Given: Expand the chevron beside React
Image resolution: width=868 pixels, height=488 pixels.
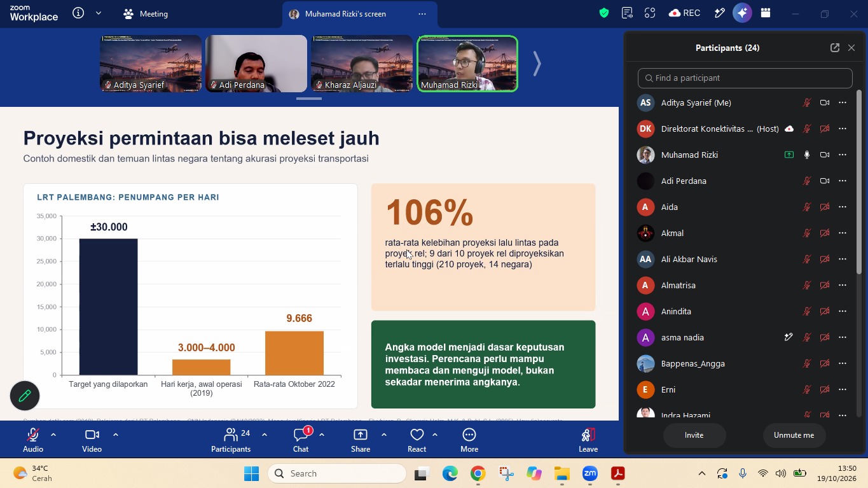Looking at the screenshot, I should [435, 435].
